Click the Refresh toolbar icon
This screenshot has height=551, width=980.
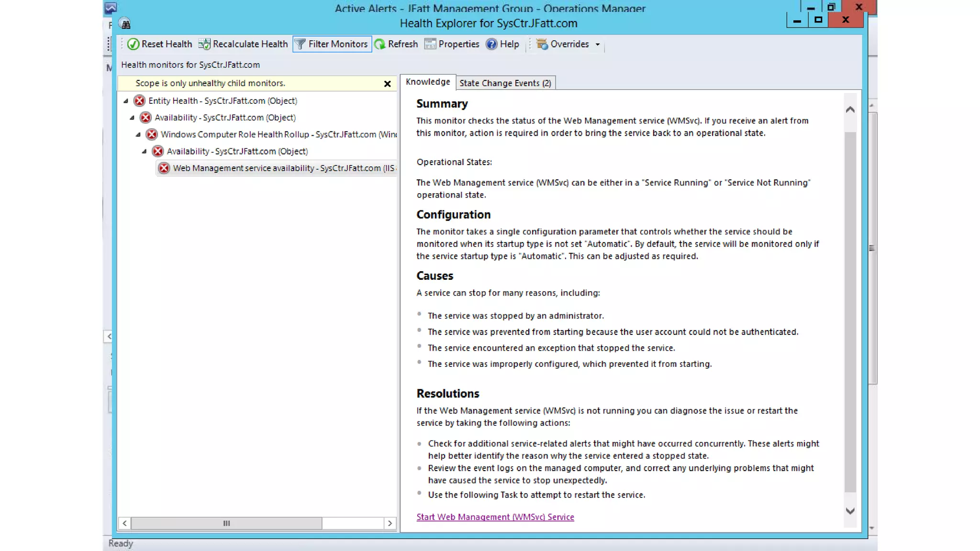point(380,44)
